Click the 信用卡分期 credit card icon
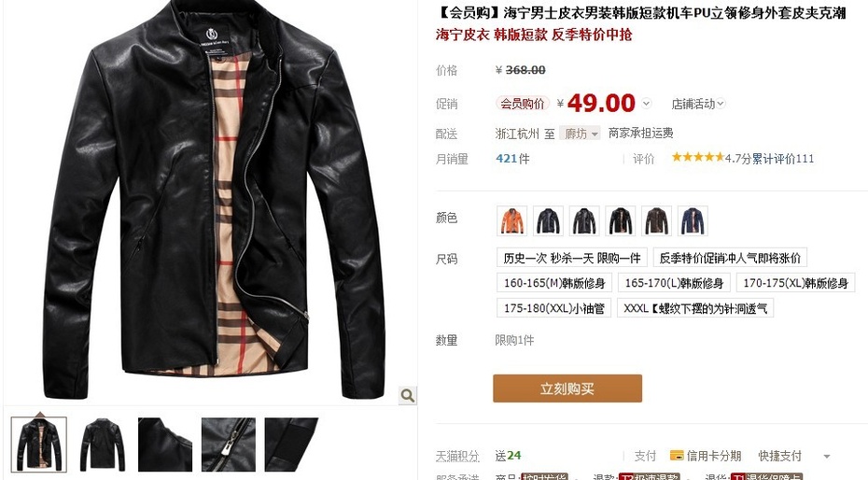This screenshot has height=480, width=868. (677, 456)
